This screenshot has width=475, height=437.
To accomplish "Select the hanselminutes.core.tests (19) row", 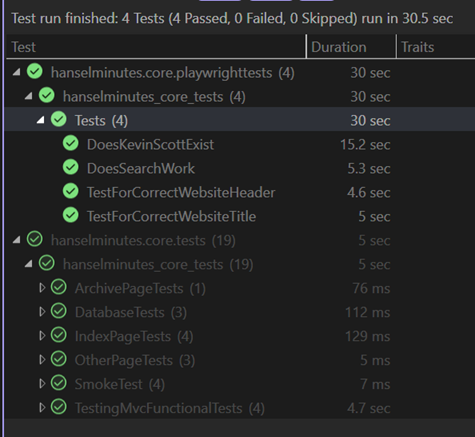I will (x=240, y=240).
